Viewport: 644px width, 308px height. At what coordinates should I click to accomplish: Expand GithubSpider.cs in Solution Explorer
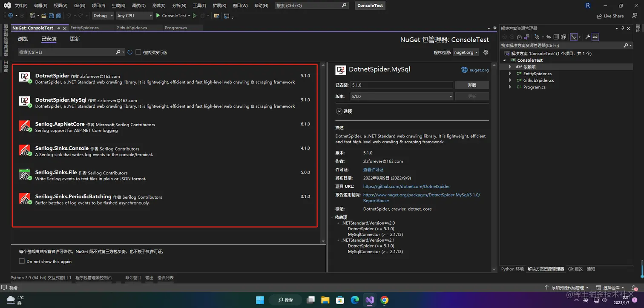510,80
